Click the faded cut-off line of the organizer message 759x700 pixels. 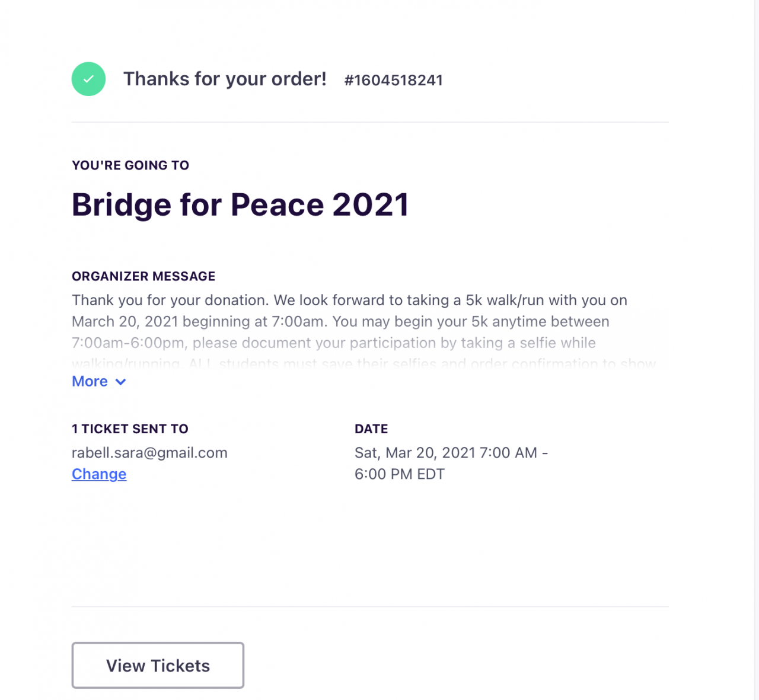click(363, 363)
